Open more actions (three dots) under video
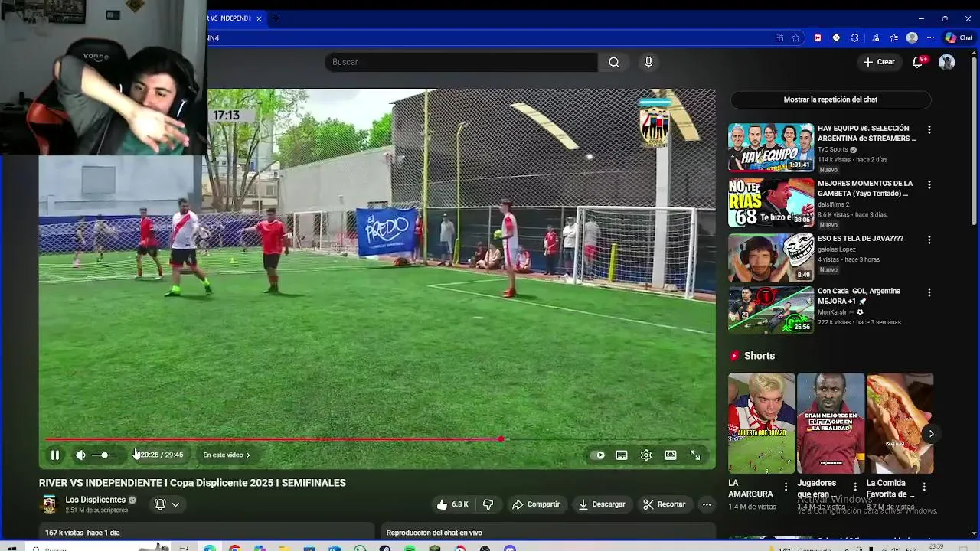The width and height of the screenshot is (980, 551). click(707, 504)
